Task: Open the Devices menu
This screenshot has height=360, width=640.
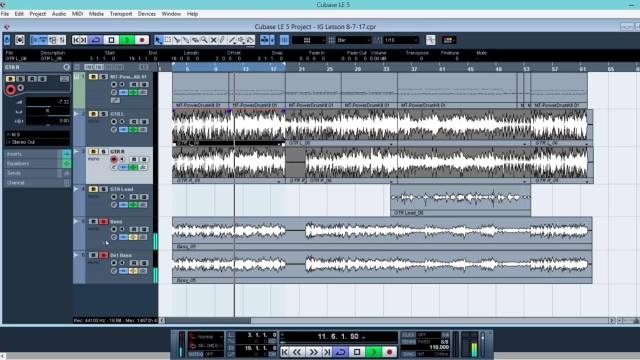Action: pos(147,14)
